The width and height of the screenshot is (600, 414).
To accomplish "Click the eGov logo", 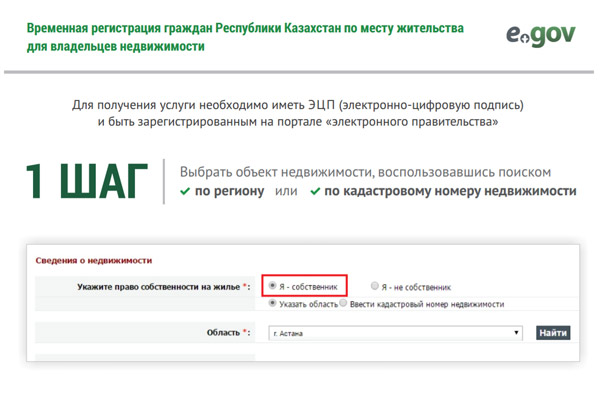I will click(x=540, y=36).
